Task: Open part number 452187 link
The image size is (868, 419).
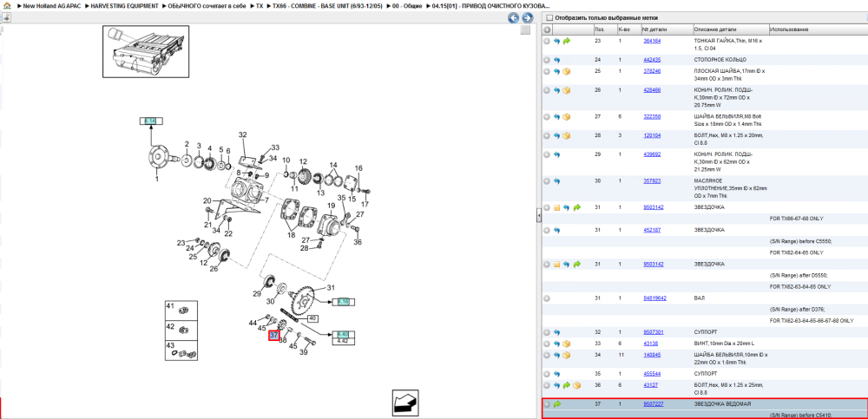Action: coord(652,230)
